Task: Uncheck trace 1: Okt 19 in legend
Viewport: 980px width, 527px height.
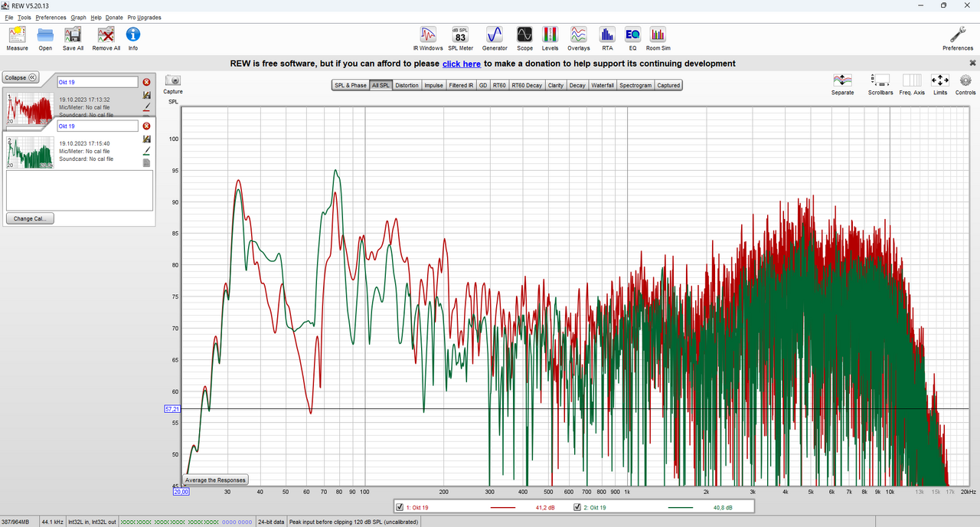Action: [400, 507]
